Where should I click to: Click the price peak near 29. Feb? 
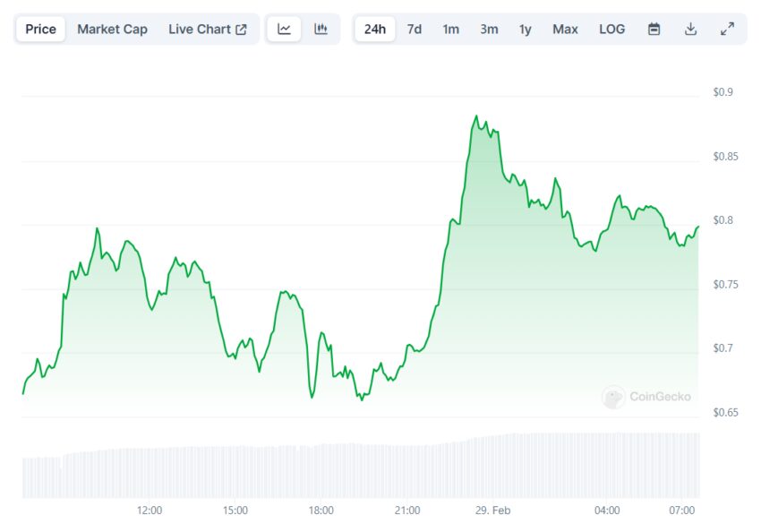point(476,116)
